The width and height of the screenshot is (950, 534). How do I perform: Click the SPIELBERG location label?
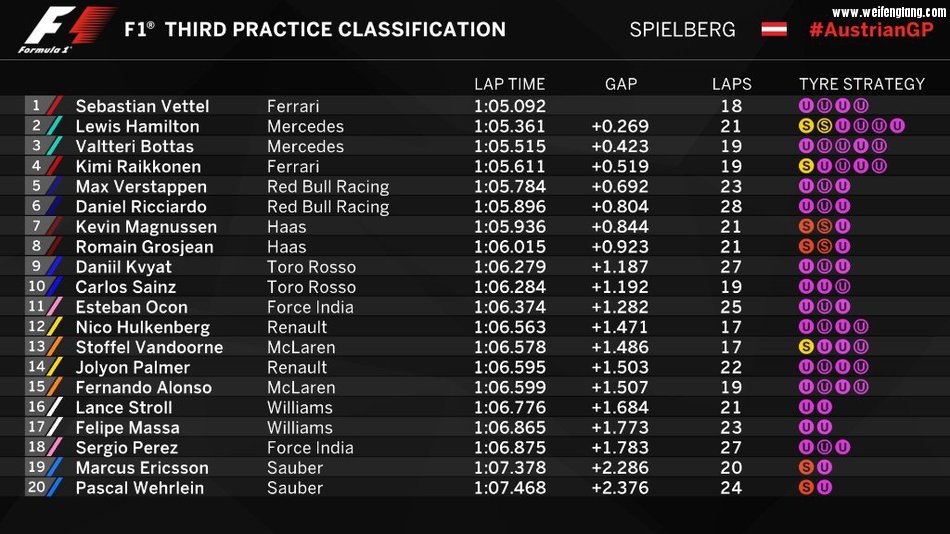(682, 30)
